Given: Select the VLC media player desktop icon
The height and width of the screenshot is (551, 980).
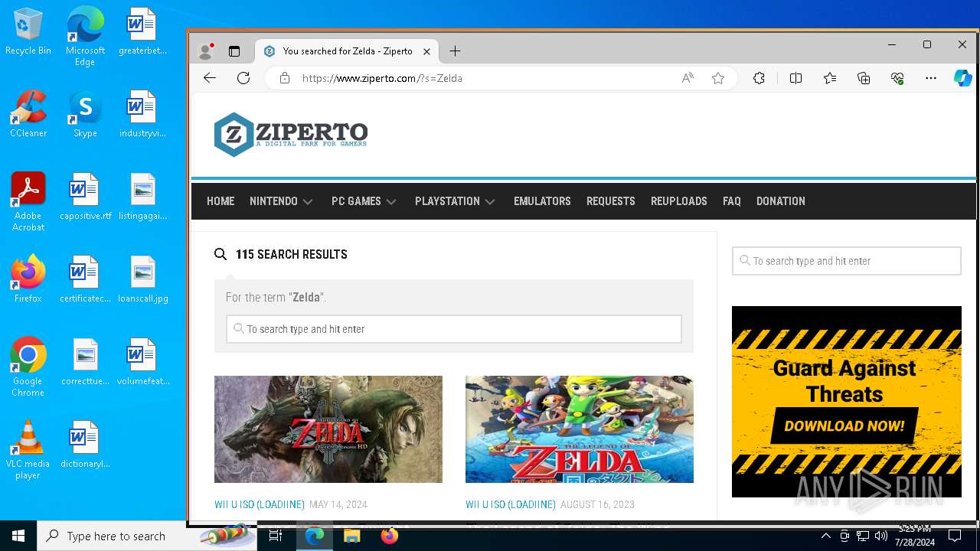Looking at the screenshot, I should tap(28, 449).
